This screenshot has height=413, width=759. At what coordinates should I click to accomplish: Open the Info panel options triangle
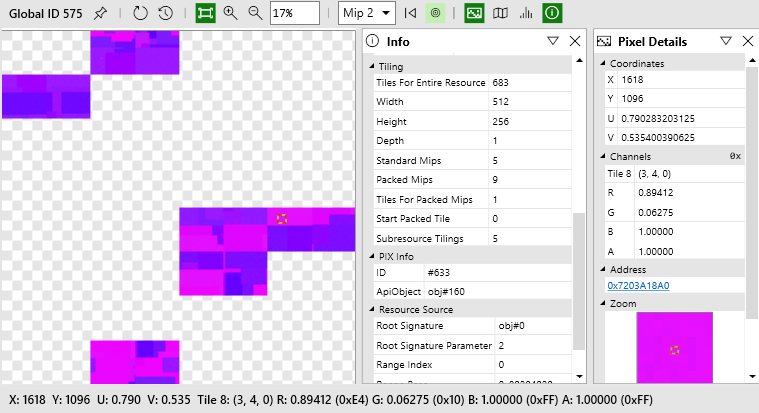click(553, 41)
